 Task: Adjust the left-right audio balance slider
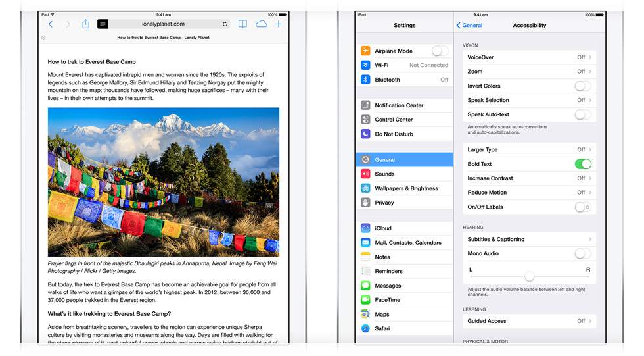[529, 276]
